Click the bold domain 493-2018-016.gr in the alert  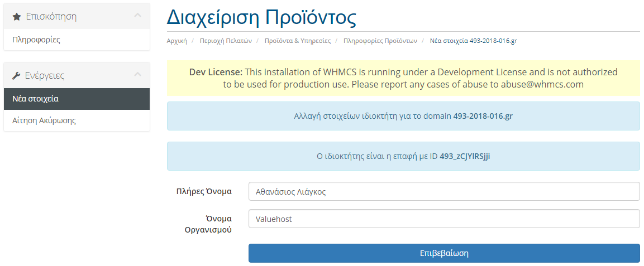click(483, 116)
